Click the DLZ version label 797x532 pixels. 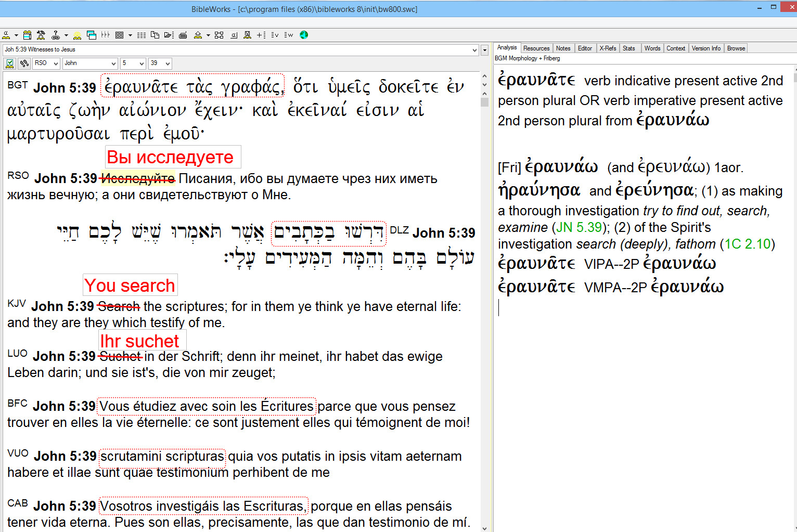[x=400, y=230]
